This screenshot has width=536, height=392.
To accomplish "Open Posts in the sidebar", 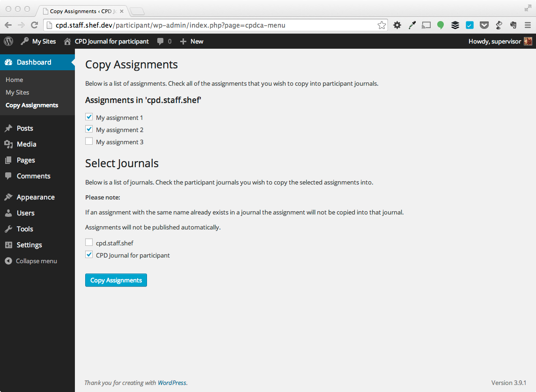I will (25, 128).
